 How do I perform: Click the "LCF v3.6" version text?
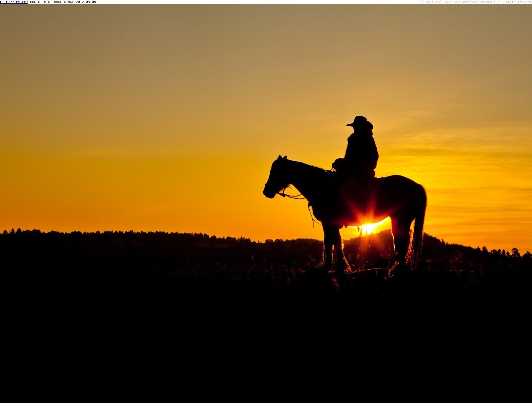pos(425,2)
